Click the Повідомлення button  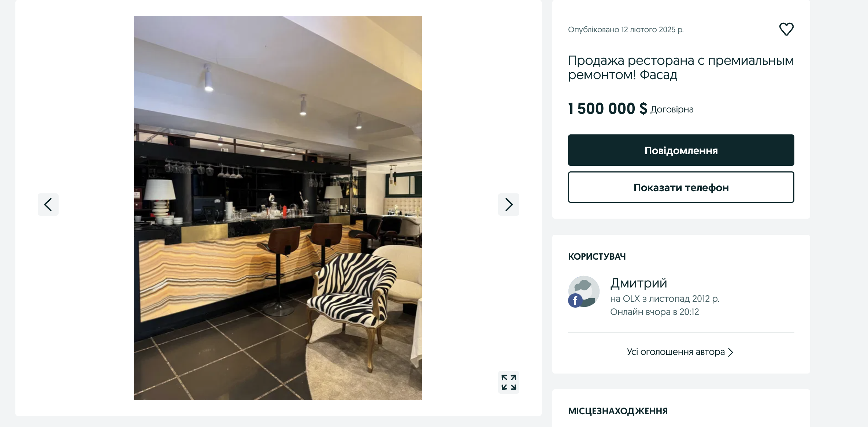point(681,150)
